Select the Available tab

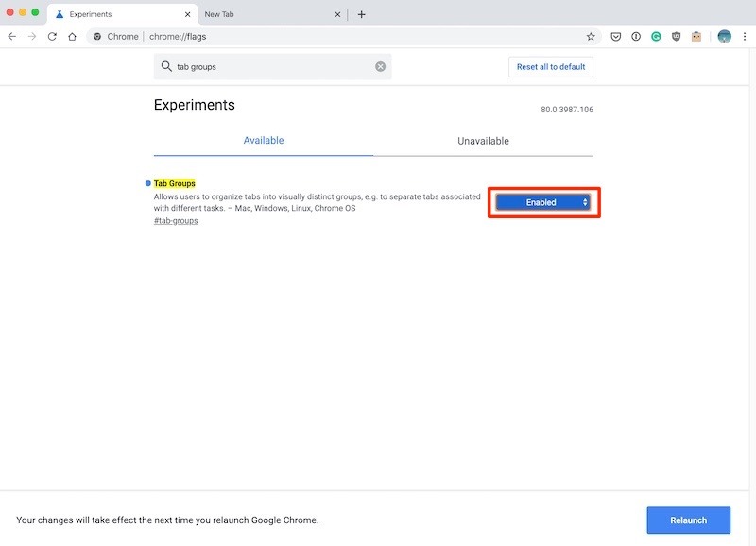click(x=264, y=141)
